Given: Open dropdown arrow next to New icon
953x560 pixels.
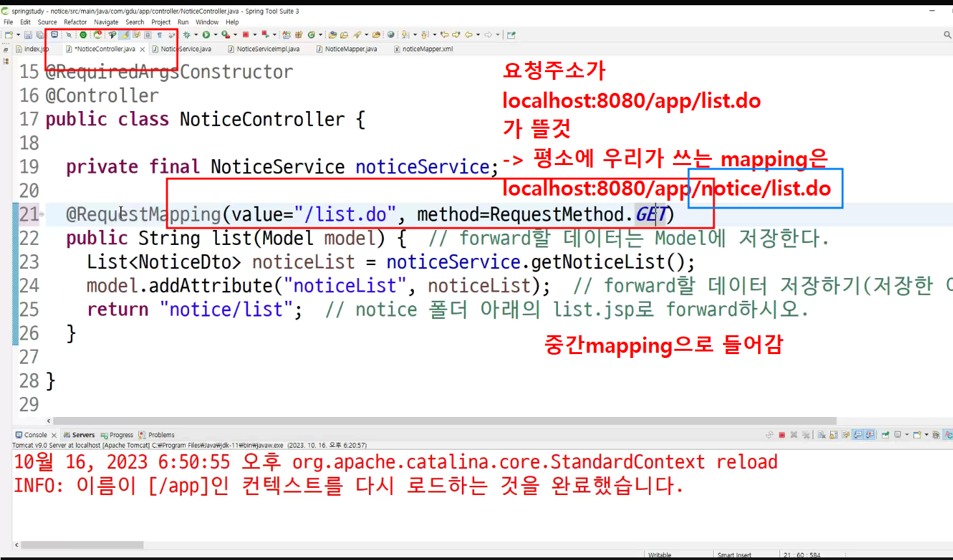Looking at the screenshot, I should click(x=18, y=35).
